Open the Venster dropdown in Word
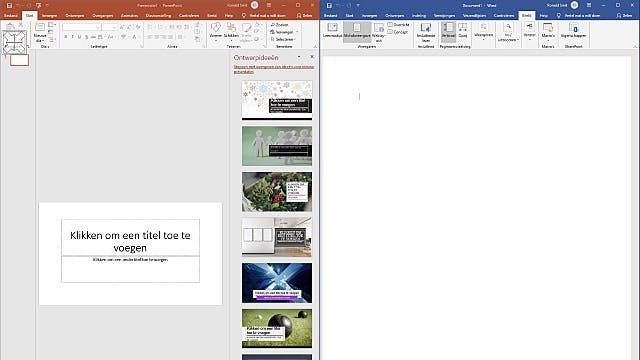Viewport: 640px width, 360px height. pos(529,32)
